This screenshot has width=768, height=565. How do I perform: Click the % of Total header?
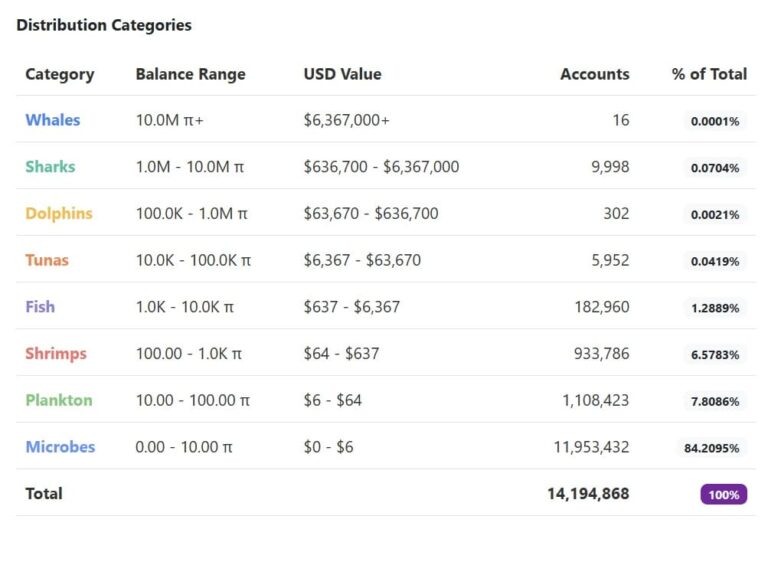pyautogui.click(x=709, y=74)
